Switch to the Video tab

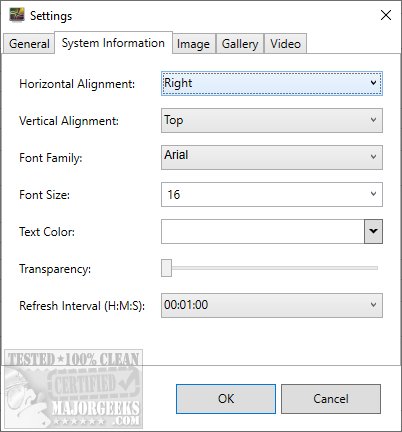[x=285, y=44]
